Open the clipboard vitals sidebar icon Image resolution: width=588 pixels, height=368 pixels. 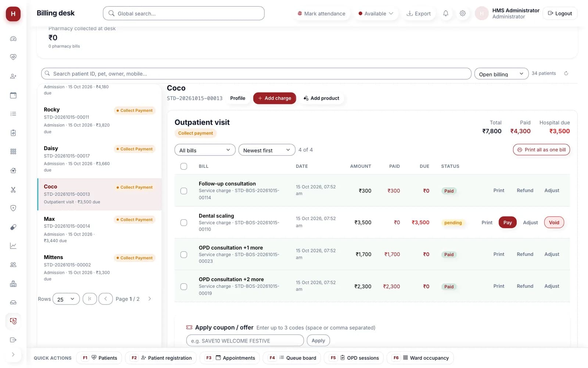point(13,133)
